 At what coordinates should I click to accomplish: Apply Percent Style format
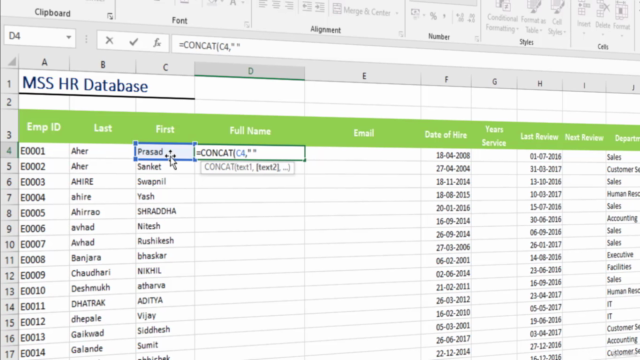pyautogui.click(x=433, y=16)
